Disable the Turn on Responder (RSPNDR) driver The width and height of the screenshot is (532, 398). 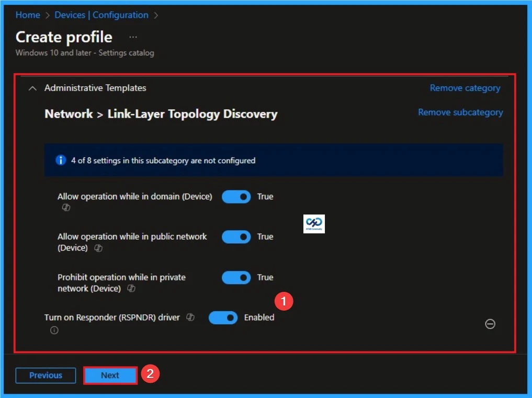[223, 317]
